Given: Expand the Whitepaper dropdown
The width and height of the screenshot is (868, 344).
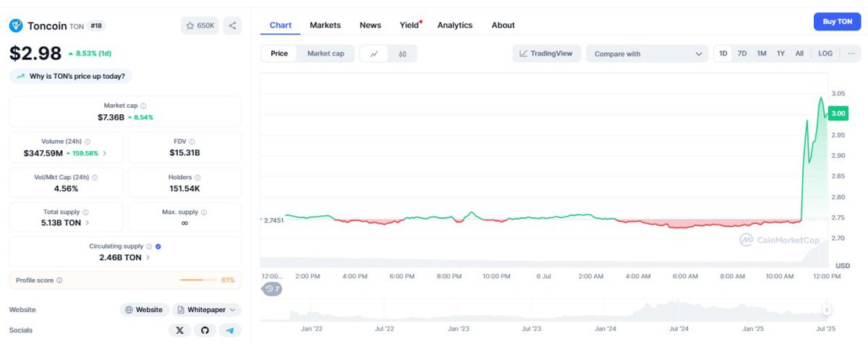Looking at the screenshot, I should pyautogui.click(x=207, y=309).
